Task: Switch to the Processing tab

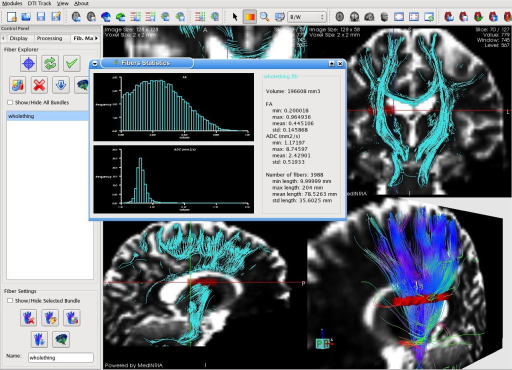Action: [x=49, y=38]
